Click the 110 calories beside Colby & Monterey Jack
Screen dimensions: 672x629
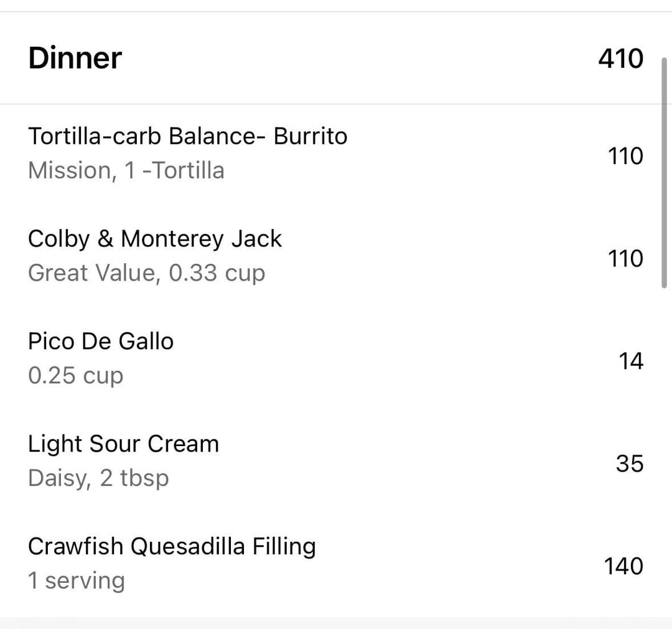point(625,258)
